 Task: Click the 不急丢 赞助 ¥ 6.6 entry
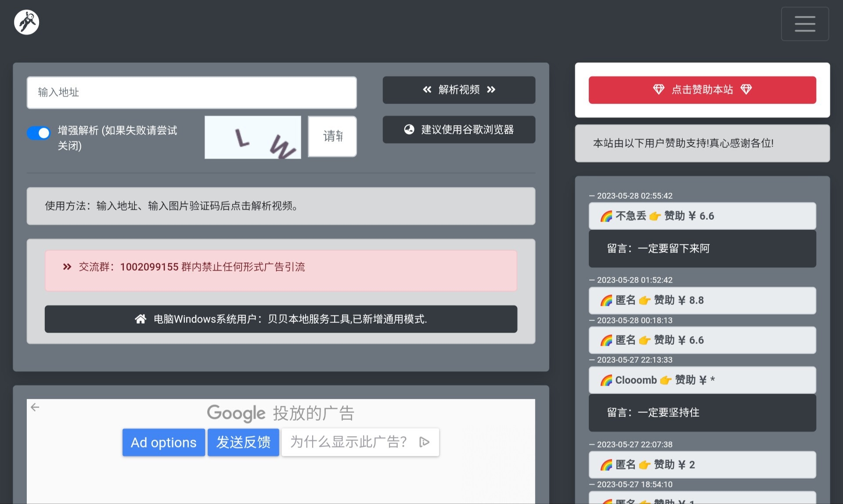click(x=702, y=216)
